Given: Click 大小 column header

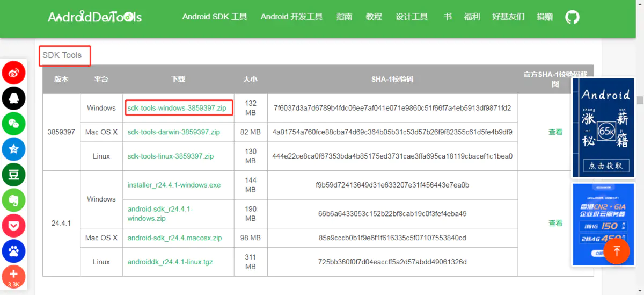Looking at the screenshot, I should 250,79.
